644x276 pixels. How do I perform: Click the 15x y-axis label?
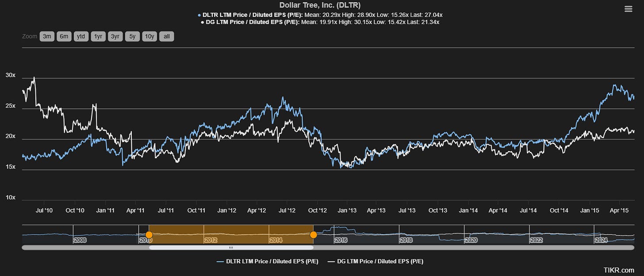click(x=10, y=167)
